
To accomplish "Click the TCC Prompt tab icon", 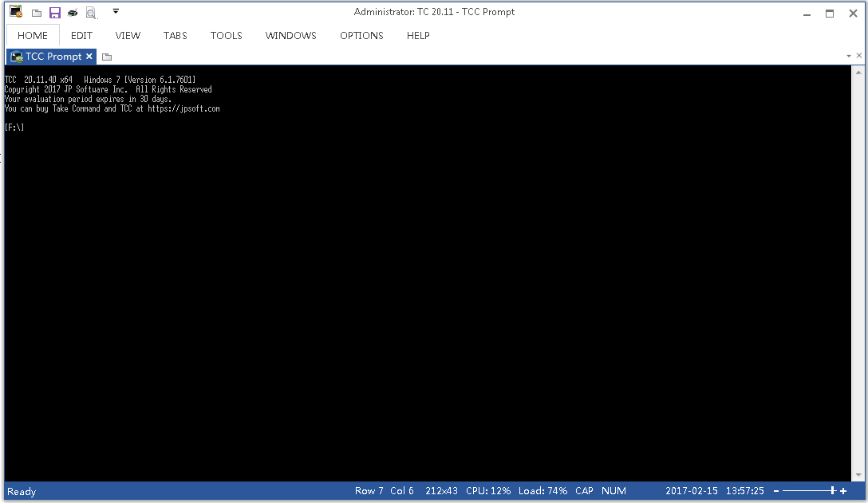I will pyautogui.click(x=15, y=56).
